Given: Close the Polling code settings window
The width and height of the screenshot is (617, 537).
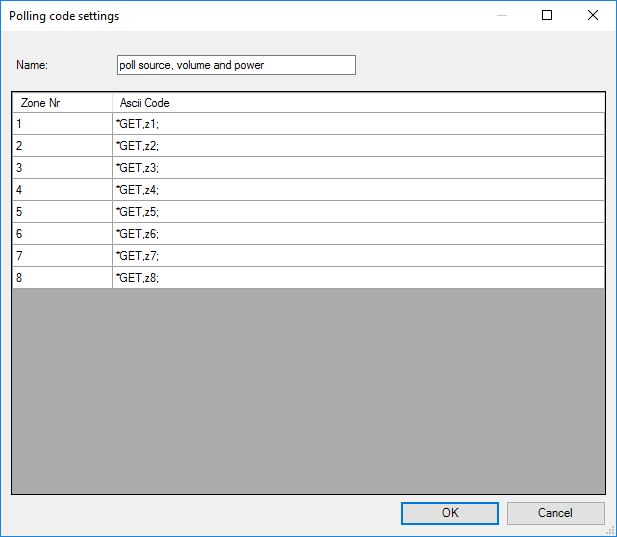Looking at the screenshot, I should (593, 16).
